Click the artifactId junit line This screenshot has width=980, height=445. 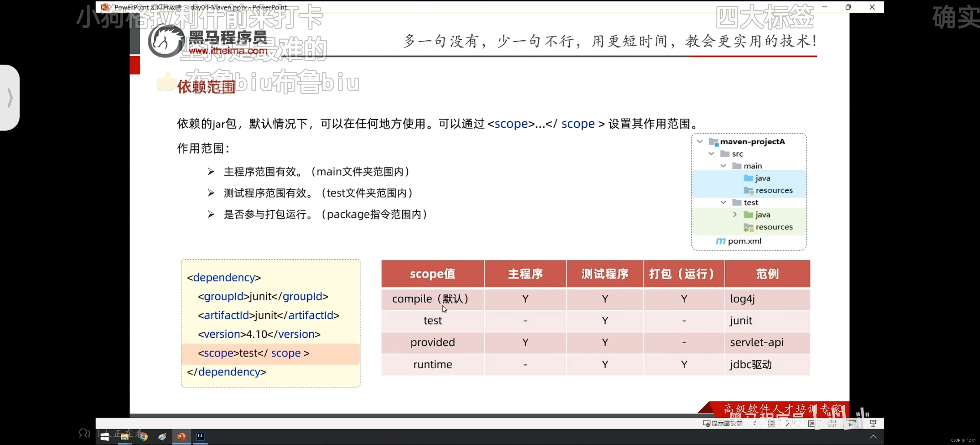(x=268, y=316)
